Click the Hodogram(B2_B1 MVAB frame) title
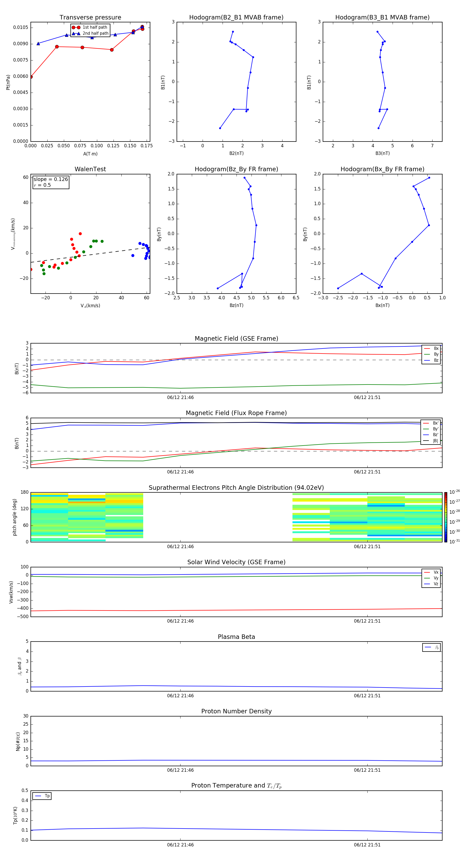This screenshot has width=473, height=868. (236, 18)
